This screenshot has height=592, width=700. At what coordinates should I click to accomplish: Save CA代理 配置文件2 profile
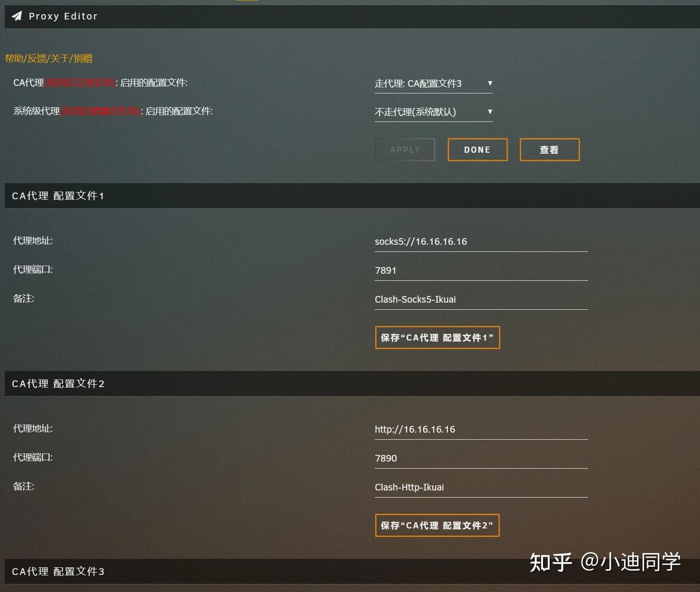437,525
